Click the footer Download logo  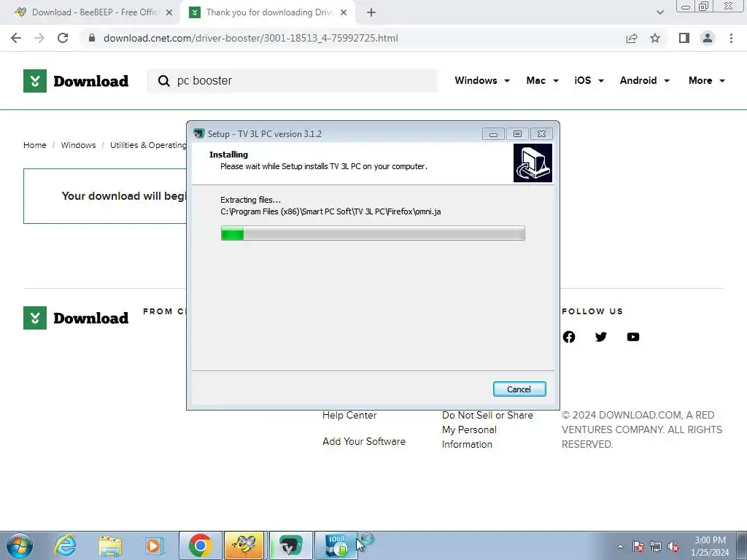76,318
